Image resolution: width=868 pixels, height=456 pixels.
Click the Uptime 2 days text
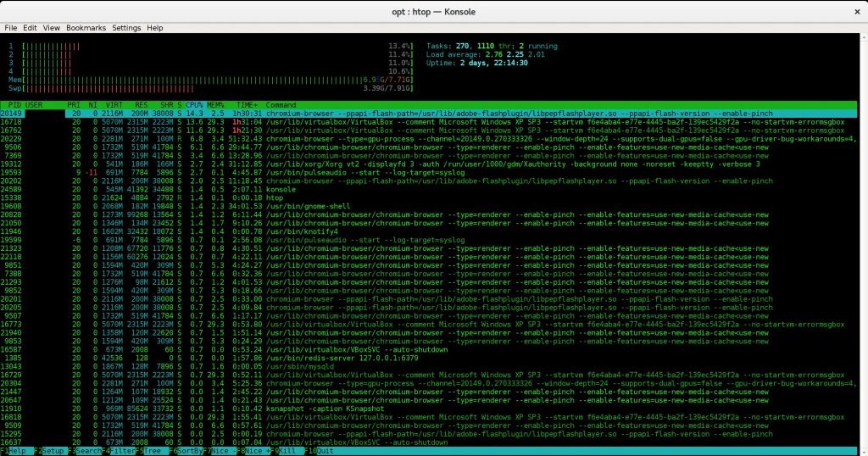point(476,63)
